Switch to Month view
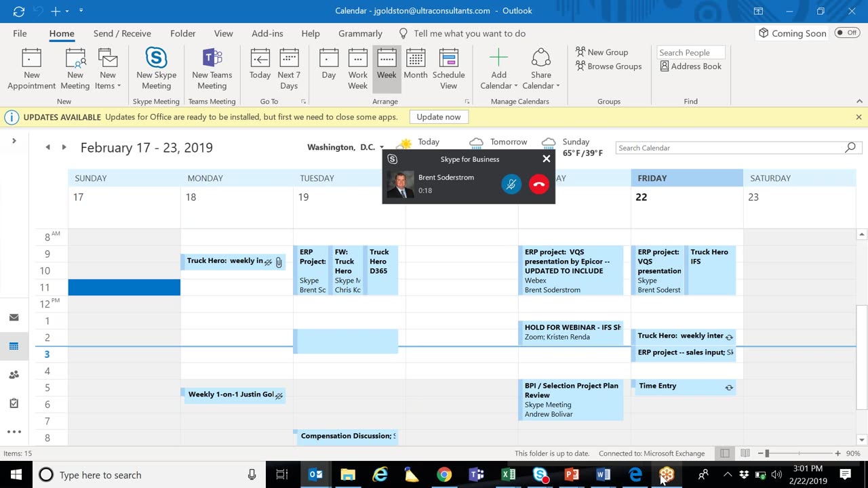Screen dimensions: 868x488 tap(416, 69)
